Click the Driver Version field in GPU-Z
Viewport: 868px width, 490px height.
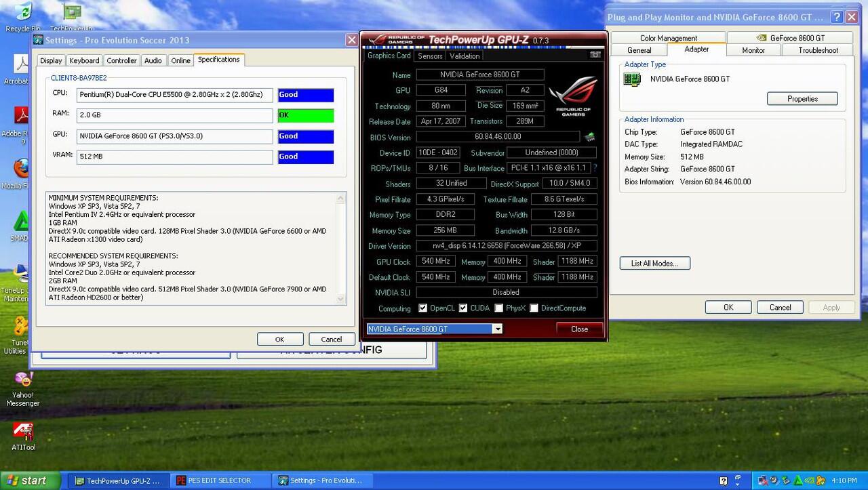pos(506,246)
